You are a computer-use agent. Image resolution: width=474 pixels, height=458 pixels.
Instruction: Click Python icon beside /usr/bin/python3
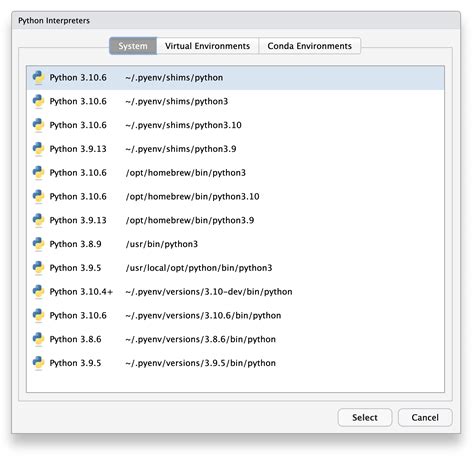click(38, 244)
